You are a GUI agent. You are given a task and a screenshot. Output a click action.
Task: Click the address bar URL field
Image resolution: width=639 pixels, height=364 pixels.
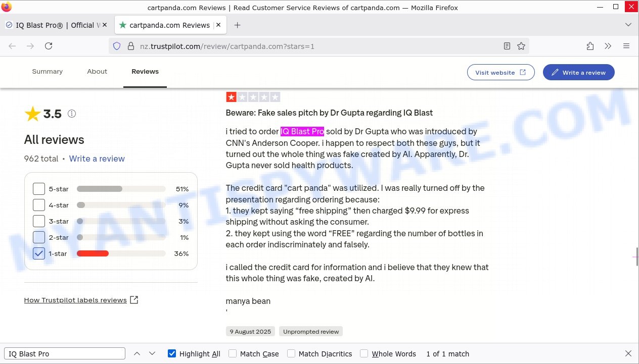click(x=318, y=46)
